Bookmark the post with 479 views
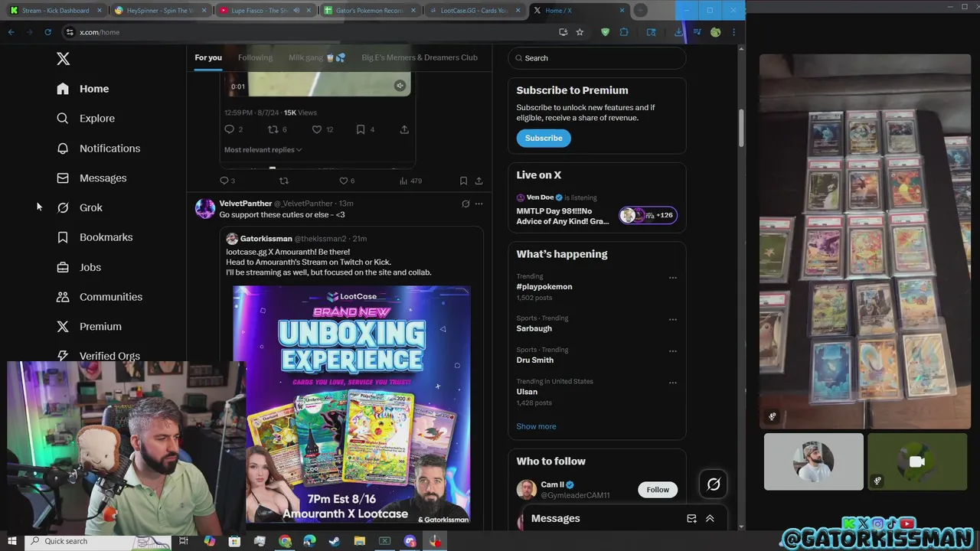The height and width of the screenshot is (551, 980). tap(463, 181)
